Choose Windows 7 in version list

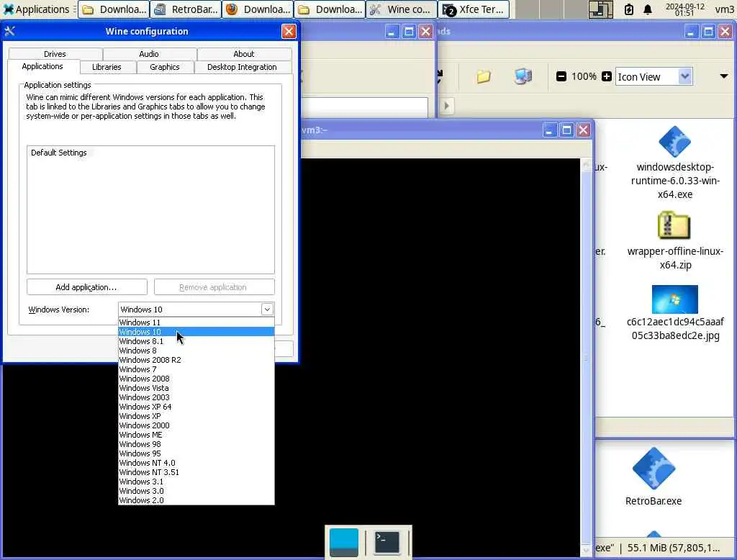196,369
